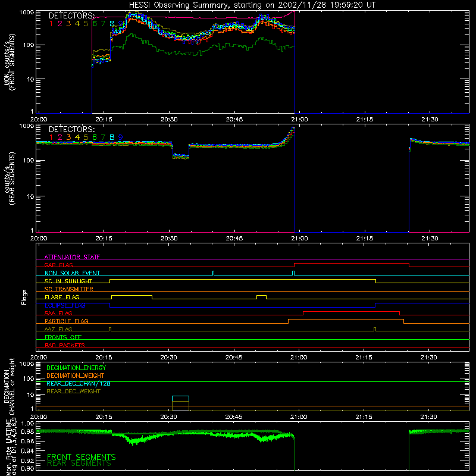
Task: Click the NON_SOLAR_EVENT flag label
Action: pos(72,273)
